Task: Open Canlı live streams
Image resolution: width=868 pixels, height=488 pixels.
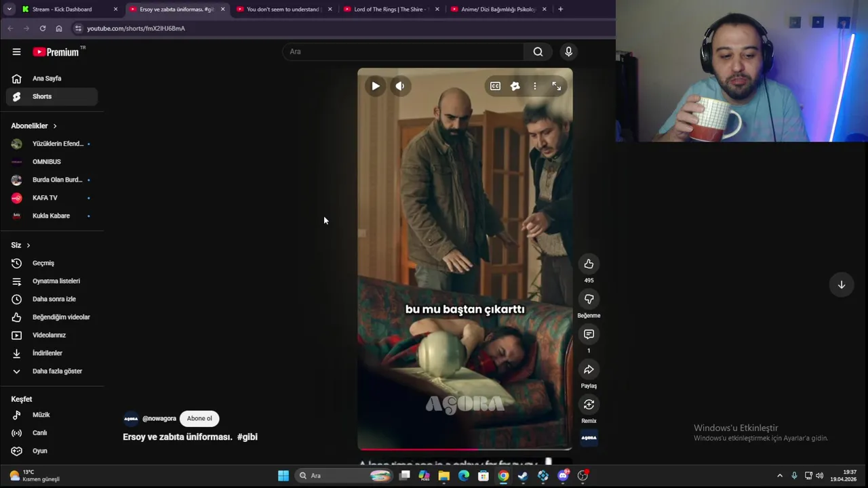Action: (52, 433)
